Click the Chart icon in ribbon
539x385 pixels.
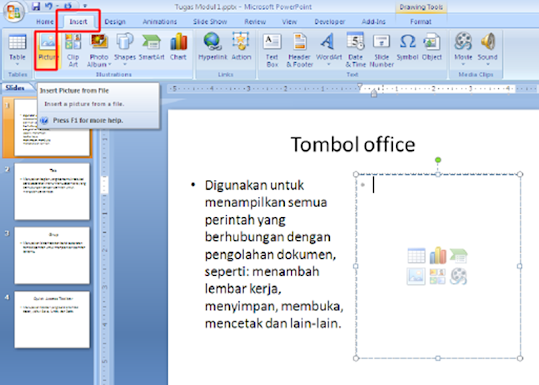click(178, 42)
